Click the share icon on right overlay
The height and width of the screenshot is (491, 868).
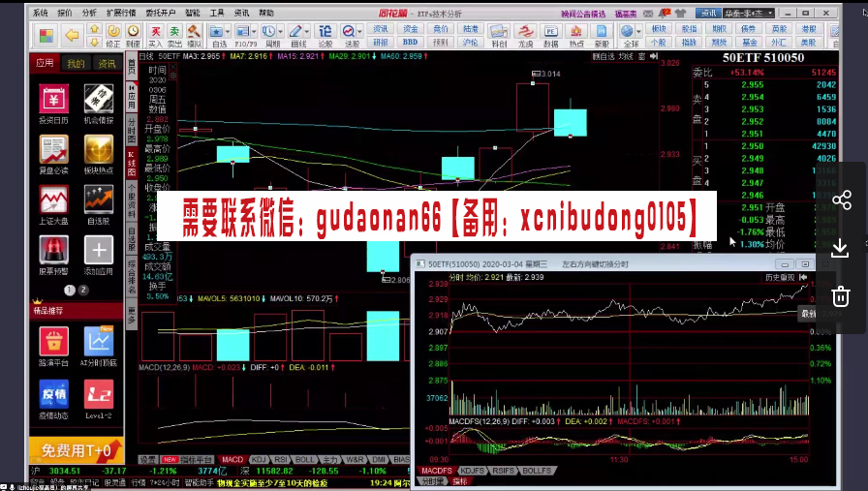(842, 199)
